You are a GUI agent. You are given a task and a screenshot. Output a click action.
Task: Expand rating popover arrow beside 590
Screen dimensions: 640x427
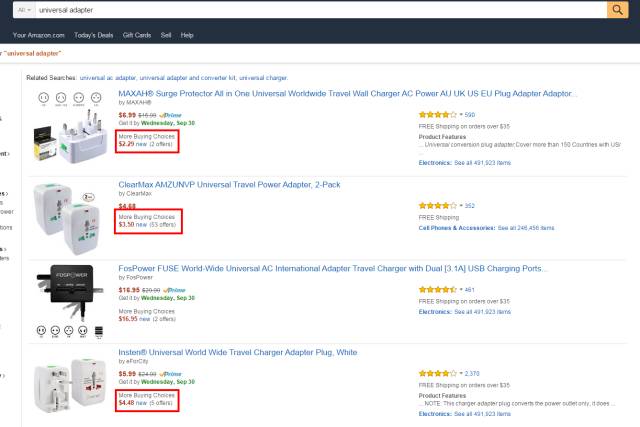(x=461, y=115)
